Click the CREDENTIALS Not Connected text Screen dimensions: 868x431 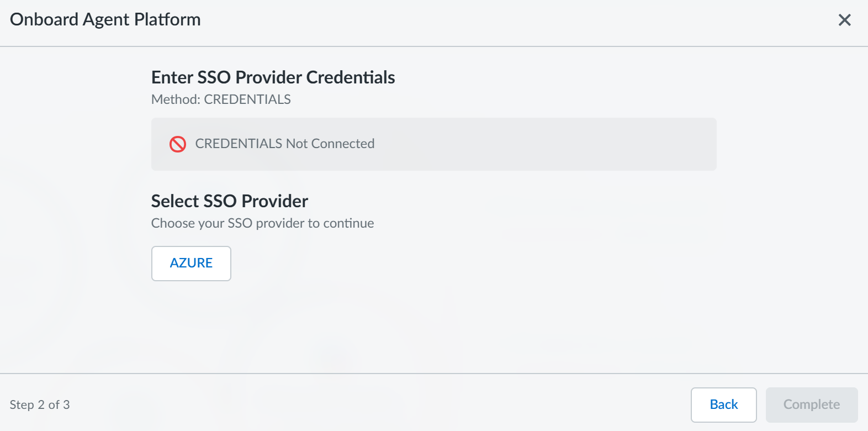click(284, 144)
